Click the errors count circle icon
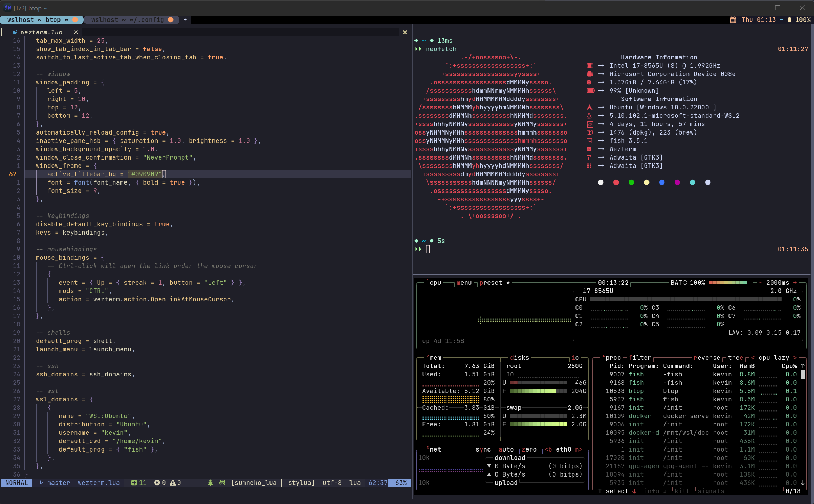The height and width of the screenshot is (504, 814). tap(157, 483)
